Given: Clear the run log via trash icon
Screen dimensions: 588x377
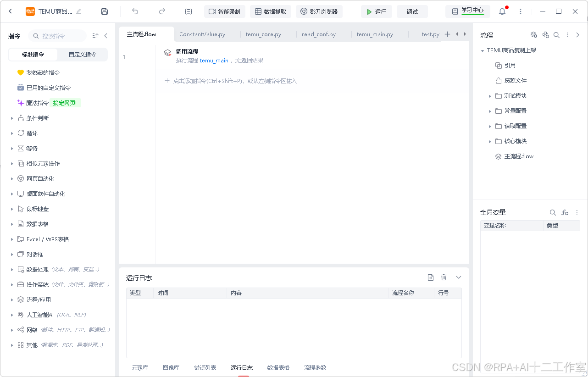Looking at the screenshot, I should (444, 277).
